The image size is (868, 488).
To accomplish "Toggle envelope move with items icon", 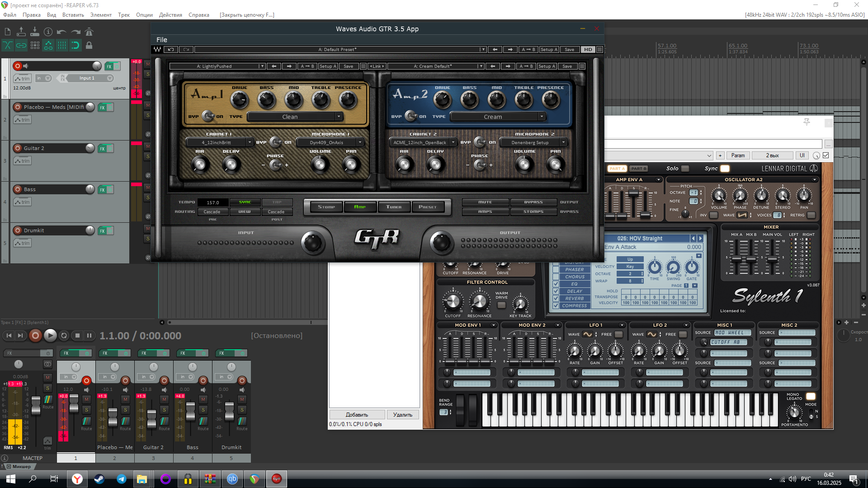I will coord(48,45).
